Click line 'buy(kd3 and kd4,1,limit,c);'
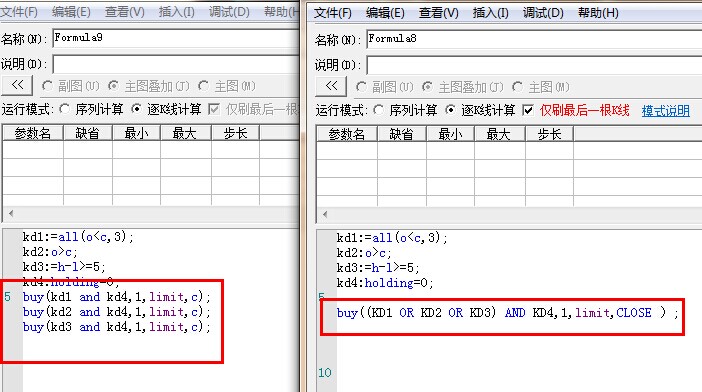702x392 pixels. pyautogui.click(x=116, y=327)
